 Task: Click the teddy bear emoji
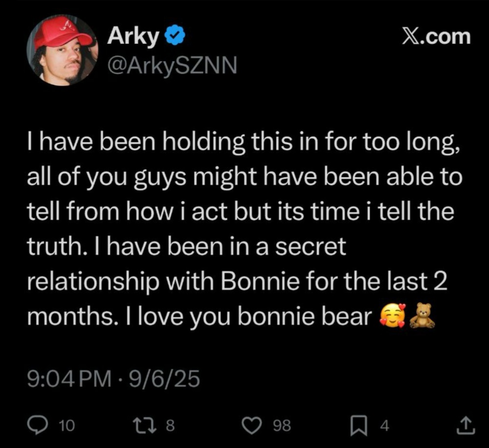coord(422,315)
